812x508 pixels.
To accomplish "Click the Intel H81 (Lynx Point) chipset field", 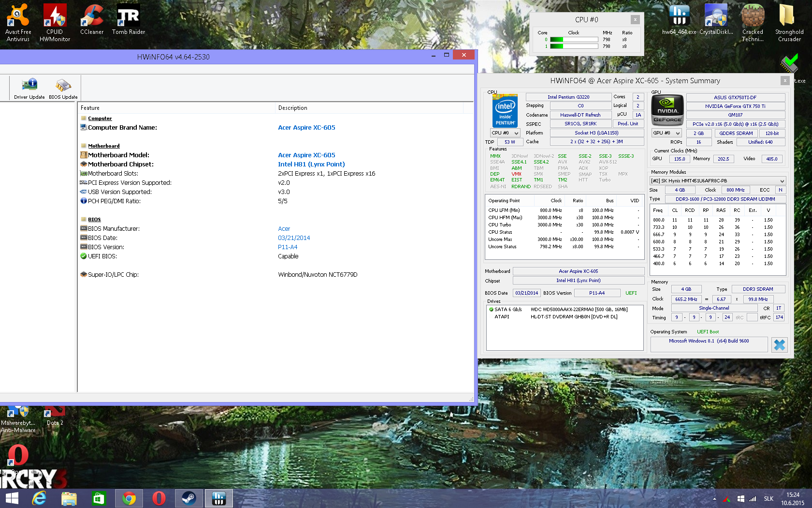I will 578,281.
